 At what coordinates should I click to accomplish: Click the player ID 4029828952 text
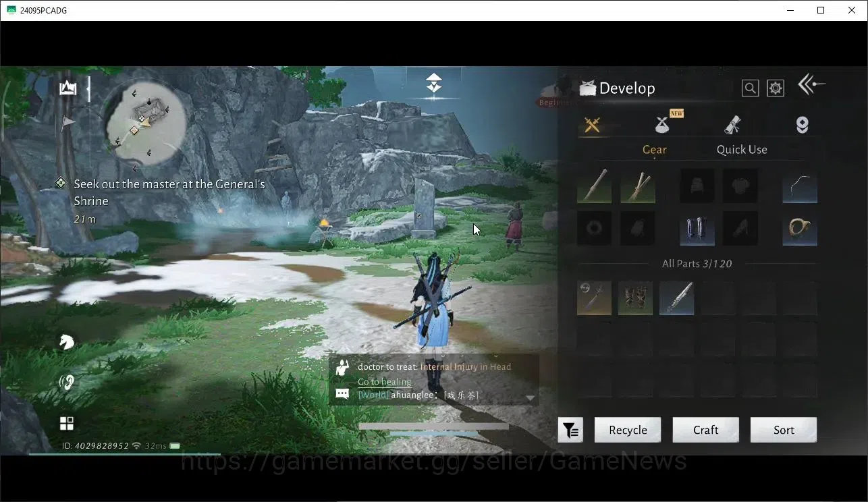[95, 446]
